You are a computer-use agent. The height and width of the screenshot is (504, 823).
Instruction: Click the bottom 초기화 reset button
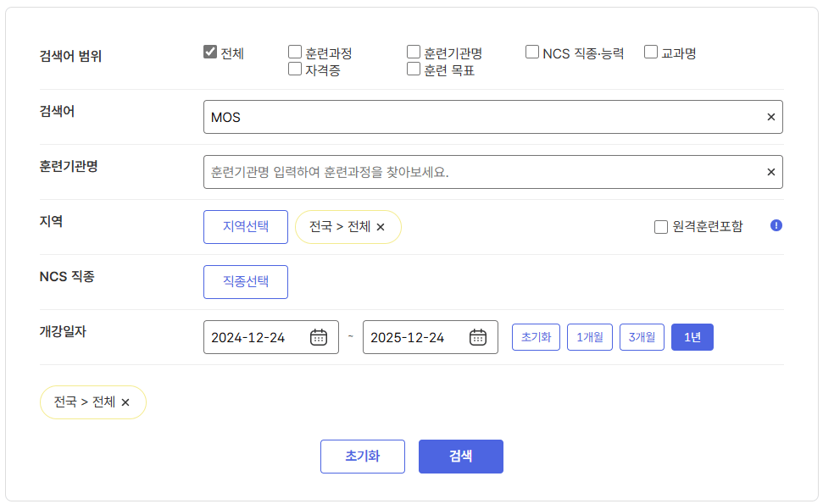pos(363,456)
